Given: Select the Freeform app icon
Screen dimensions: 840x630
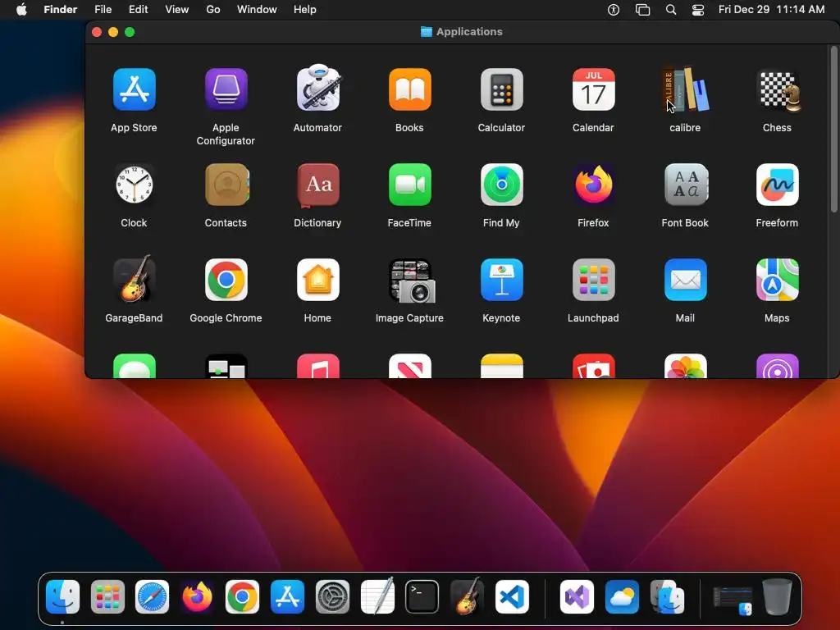Looking at the screenshot, I should [x=778, y=185].
